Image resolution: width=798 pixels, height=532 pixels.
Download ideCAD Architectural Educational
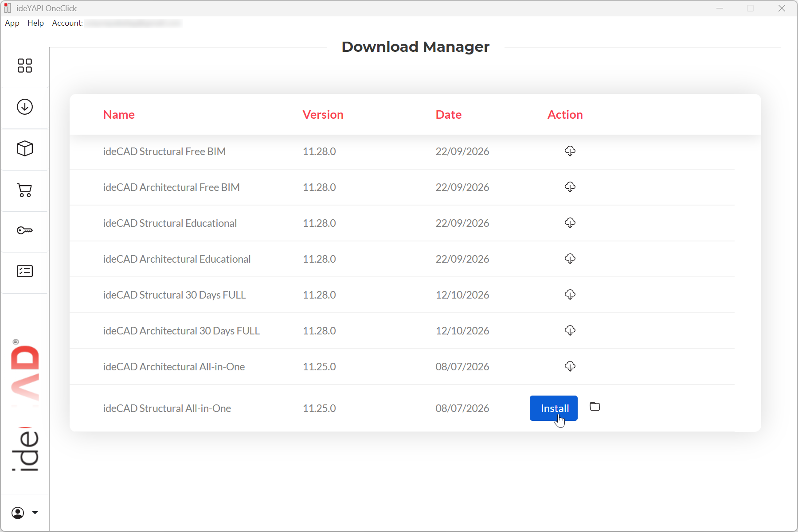click(x=570, y=259)
